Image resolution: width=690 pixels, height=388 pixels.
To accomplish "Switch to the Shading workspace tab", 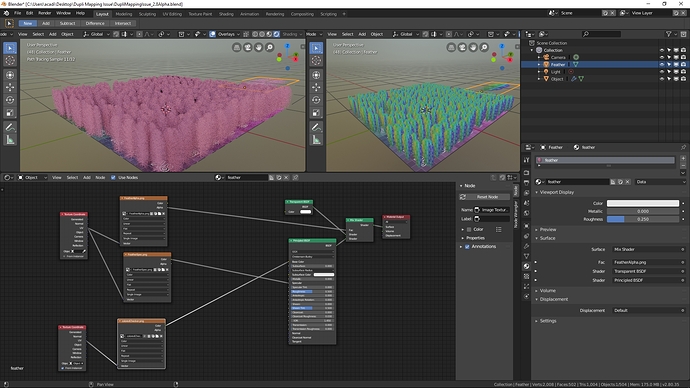I will (226, 14).
